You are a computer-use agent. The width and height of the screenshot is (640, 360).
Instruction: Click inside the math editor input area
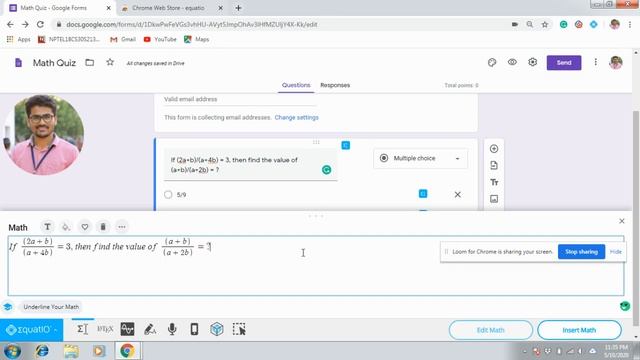click(x=316, y=266)
